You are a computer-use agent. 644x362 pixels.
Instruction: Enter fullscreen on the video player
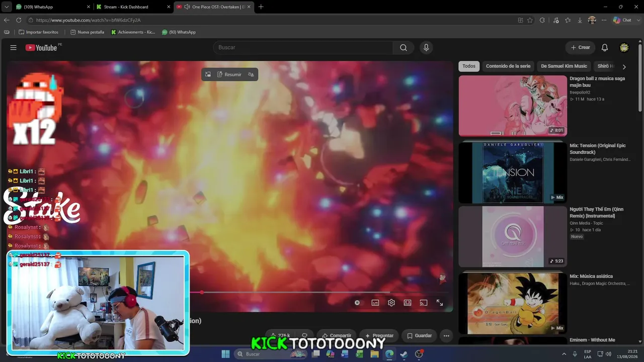click(x=440, y=303)
